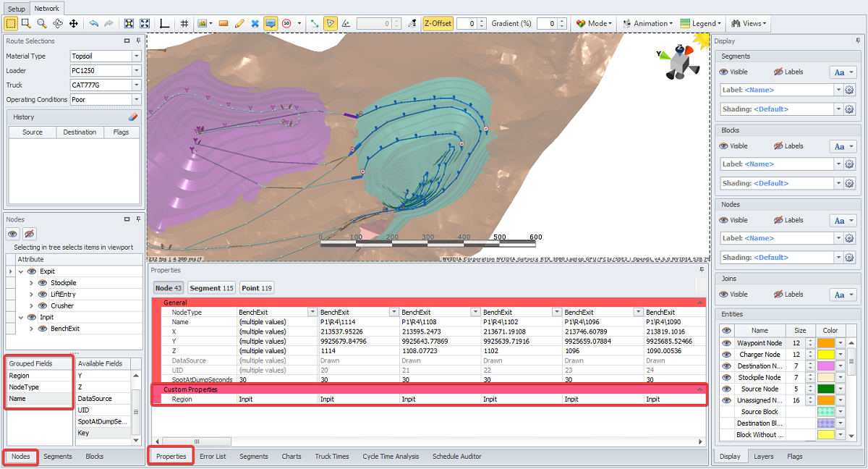The width and height of the screenshot is (868, 469).
Task: Clear route history with eraser icon
Action: (x=132, y=117)
